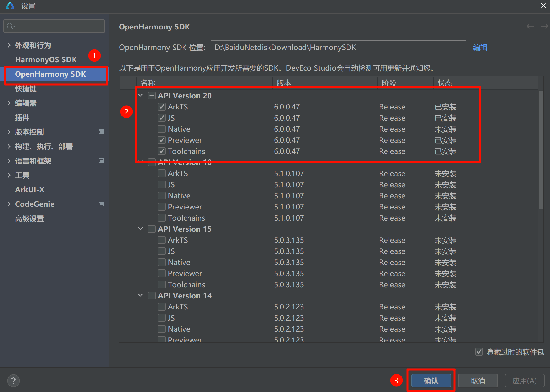Uncheck the Previewer 6.0.0.47 checkbox
550x392 pixels.
tap(162, 140)
